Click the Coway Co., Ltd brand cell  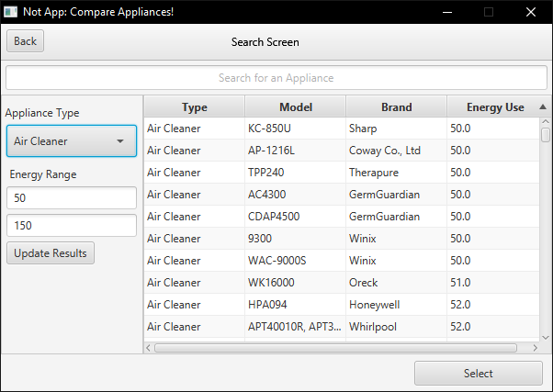pyautogui.click(x=397, y=151)
